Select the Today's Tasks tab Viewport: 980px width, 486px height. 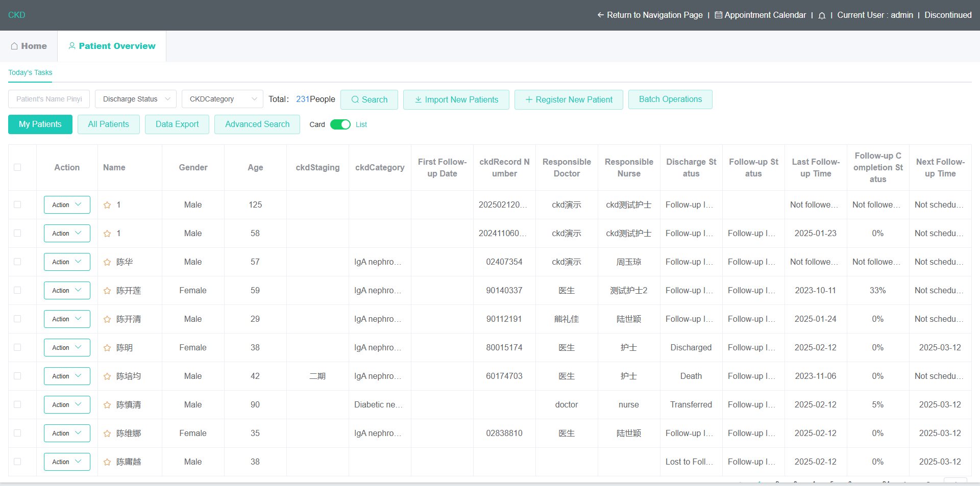pyautogui.click(x=30, y=72)
